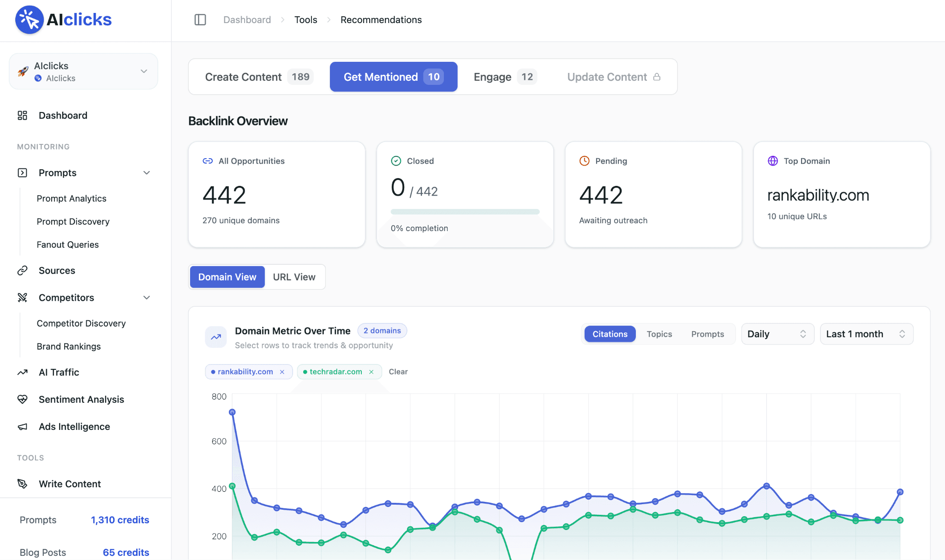
Task: Select the Topics metric
Action: 659,334
